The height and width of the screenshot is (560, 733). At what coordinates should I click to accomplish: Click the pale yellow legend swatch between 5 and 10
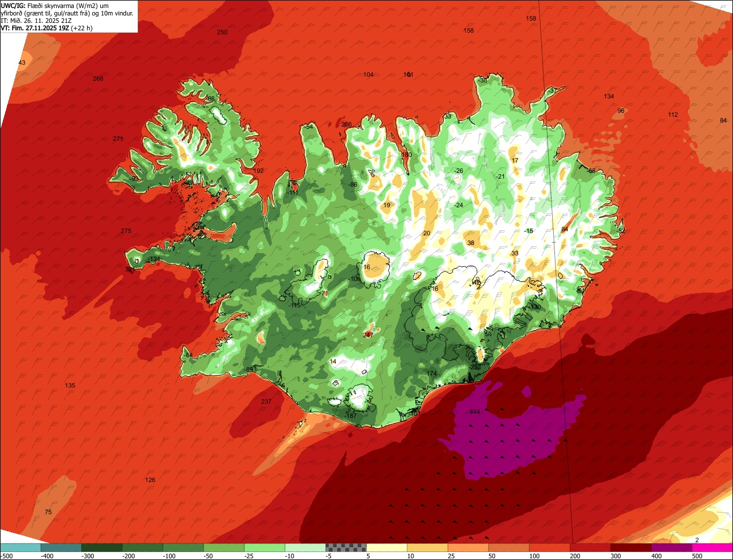(387, 547)
